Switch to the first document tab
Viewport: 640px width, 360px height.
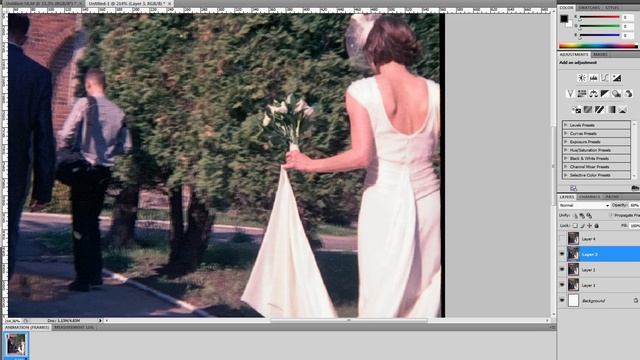42,3
